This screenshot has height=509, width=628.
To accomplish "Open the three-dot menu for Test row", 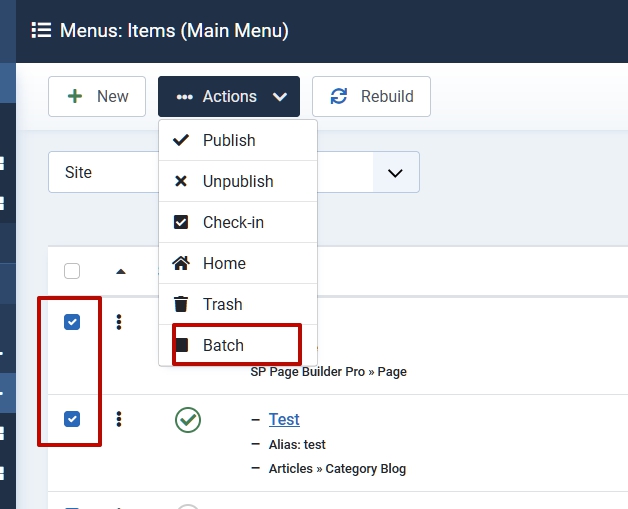I will point(119,419).
